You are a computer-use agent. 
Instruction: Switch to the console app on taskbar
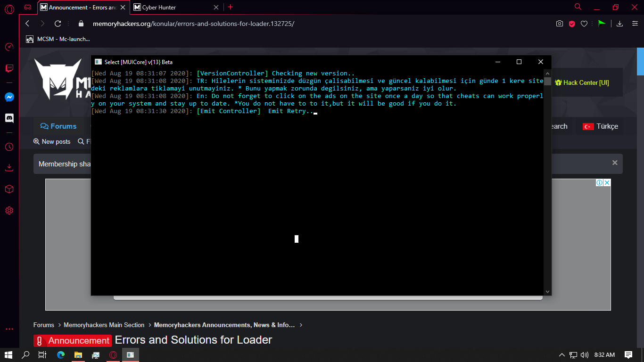(x=131, y=354)
